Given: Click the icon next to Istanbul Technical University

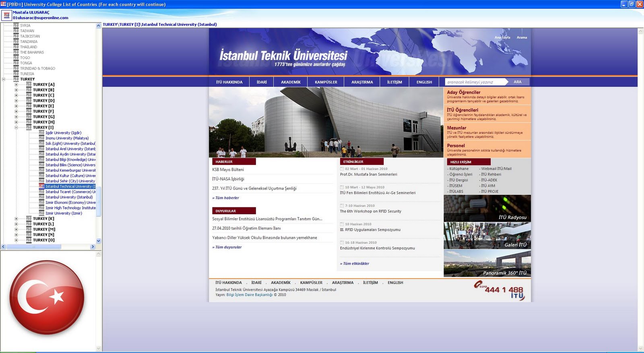Looking at the screenshot, I should pyautogui.click(x=41, y=187).
